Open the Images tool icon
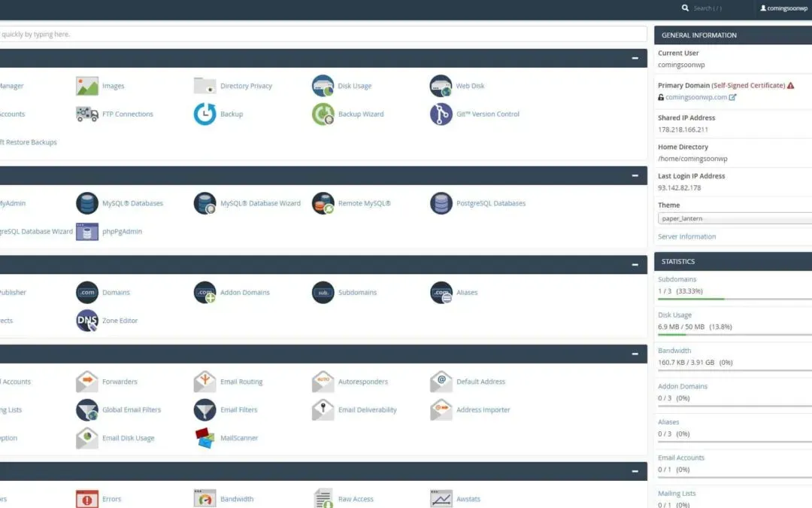This screenshot has height=508, width=812. click(87, 86)
